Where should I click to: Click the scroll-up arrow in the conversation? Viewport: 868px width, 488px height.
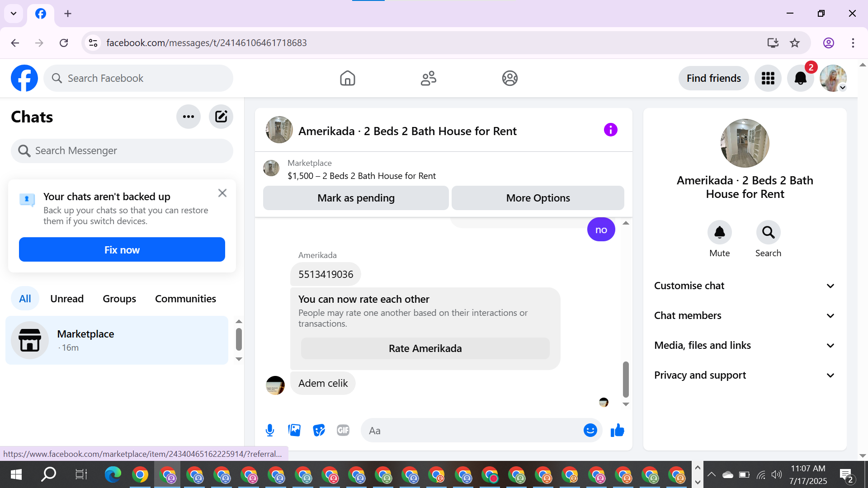click(626, 223)
